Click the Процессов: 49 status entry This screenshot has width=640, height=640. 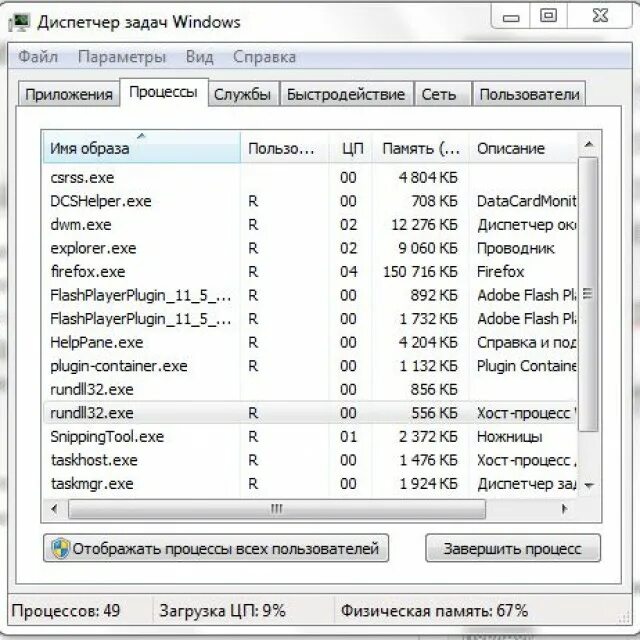(66, 611)
